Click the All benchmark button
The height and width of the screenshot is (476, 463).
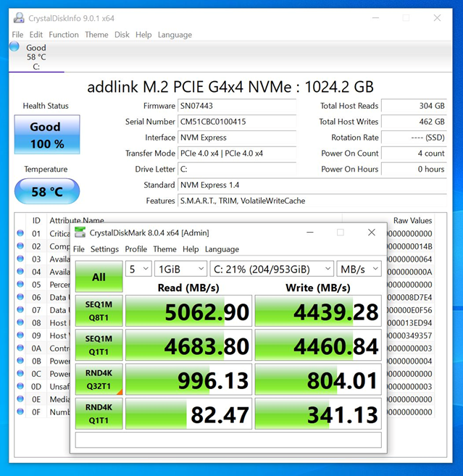[x=99, y=277]
